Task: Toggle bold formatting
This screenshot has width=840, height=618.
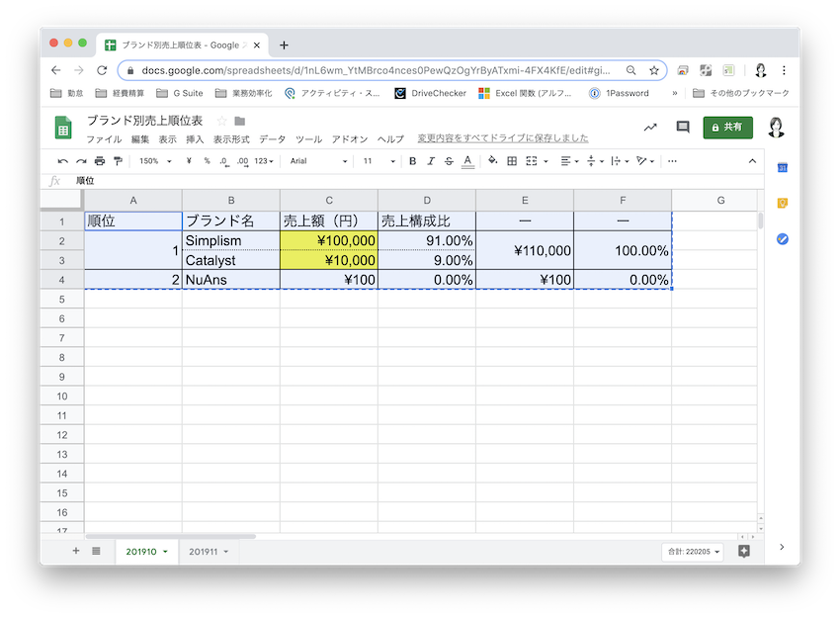Action: (x=413, y=161)
